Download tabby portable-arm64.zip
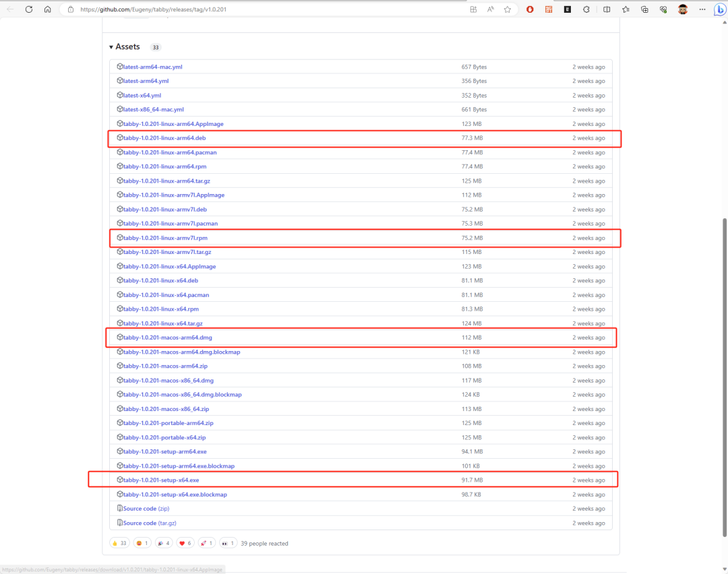This screenshot has height=574, width=728. [168, 422]
